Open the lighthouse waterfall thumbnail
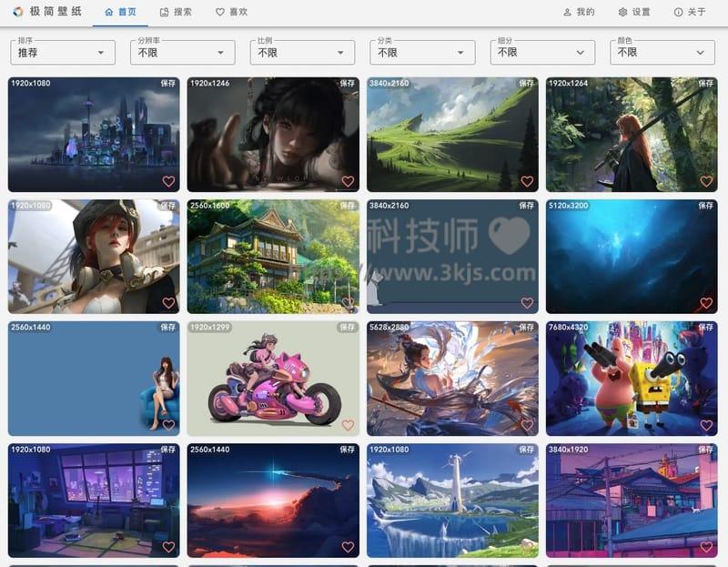The width and height of the screenshot is (728, 567). 452,501
